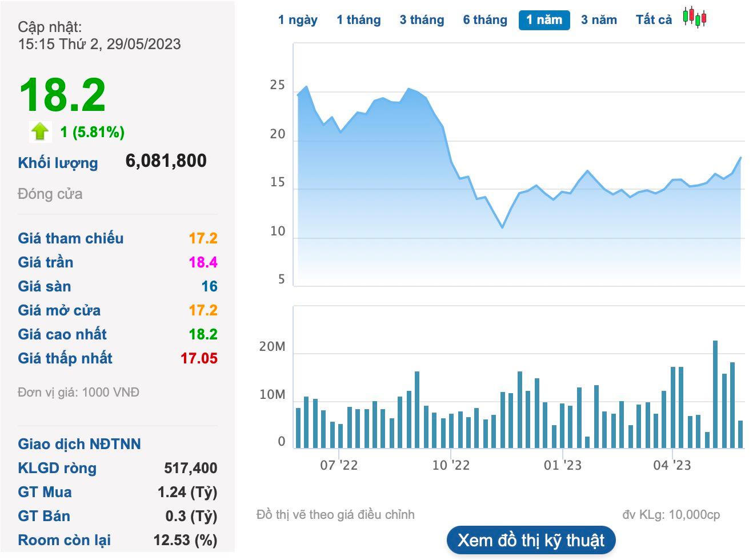
Task: Select the 1 ngày time range tab
Action: (298, 20)
